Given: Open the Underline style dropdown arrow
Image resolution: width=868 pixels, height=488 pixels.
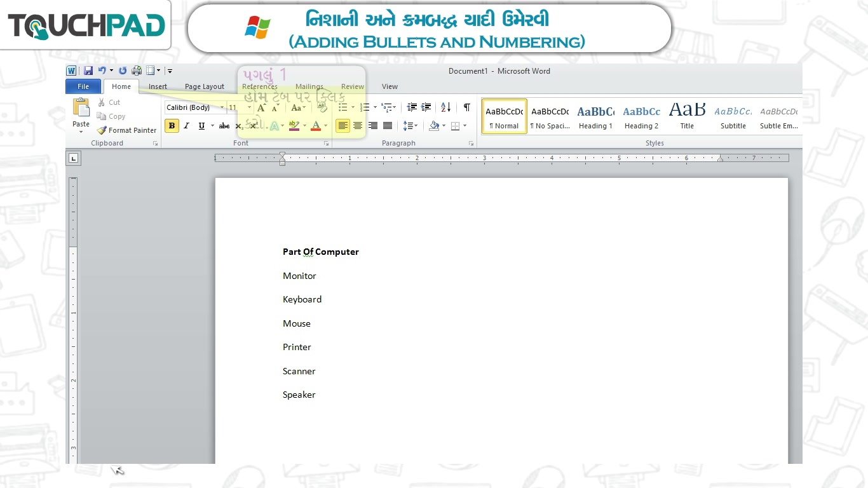Looking at the screenshot, I should pos(211,126).
